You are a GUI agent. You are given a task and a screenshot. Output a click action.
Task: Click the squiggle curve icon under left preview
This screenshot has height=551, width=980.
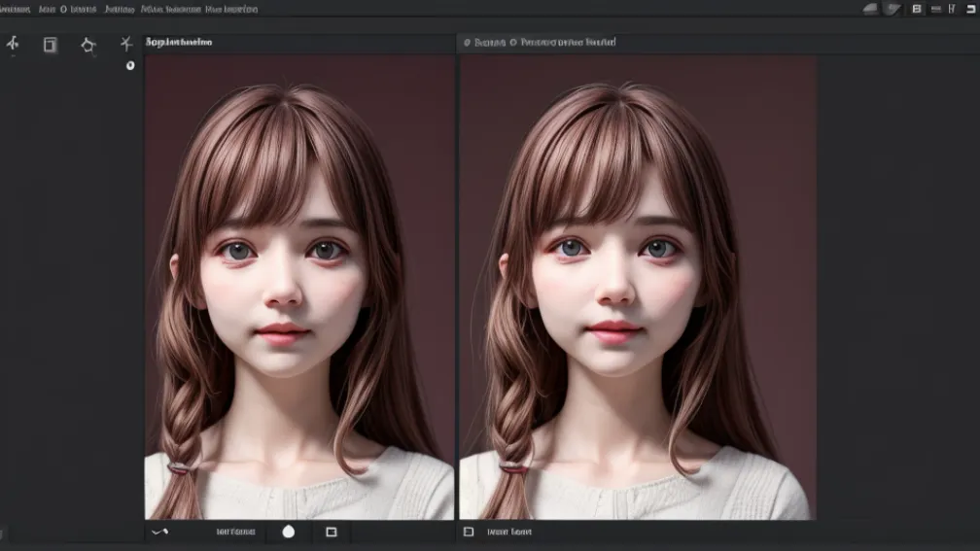160,532
